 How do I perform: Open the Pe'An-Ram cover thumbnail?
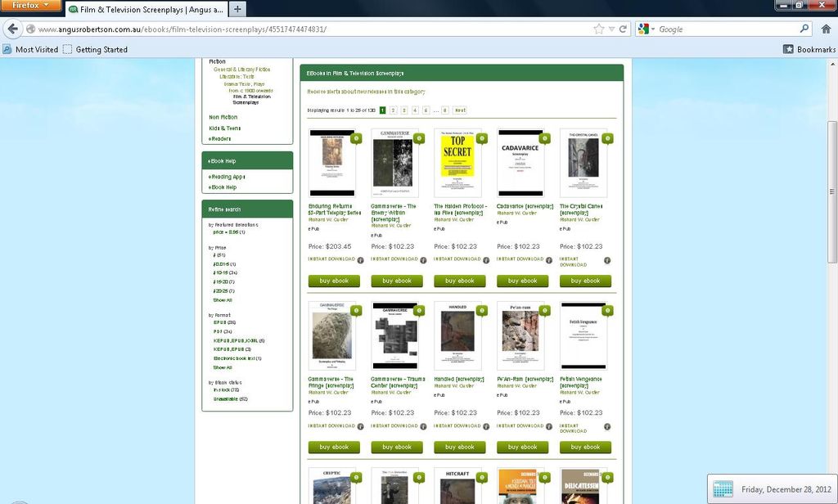pyautogui.click(x=520, y=335)
